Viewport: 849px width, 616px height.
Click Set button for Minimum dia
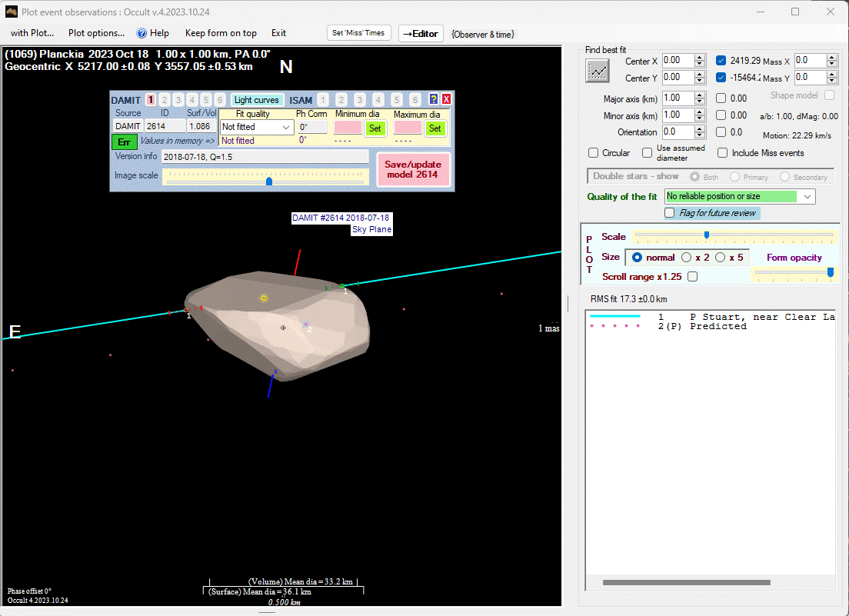pos(375,128)
